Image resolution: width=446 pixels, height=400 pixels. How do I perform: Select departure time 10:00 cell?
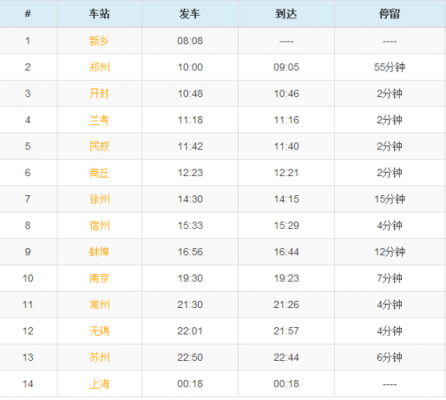click(190, 67)
